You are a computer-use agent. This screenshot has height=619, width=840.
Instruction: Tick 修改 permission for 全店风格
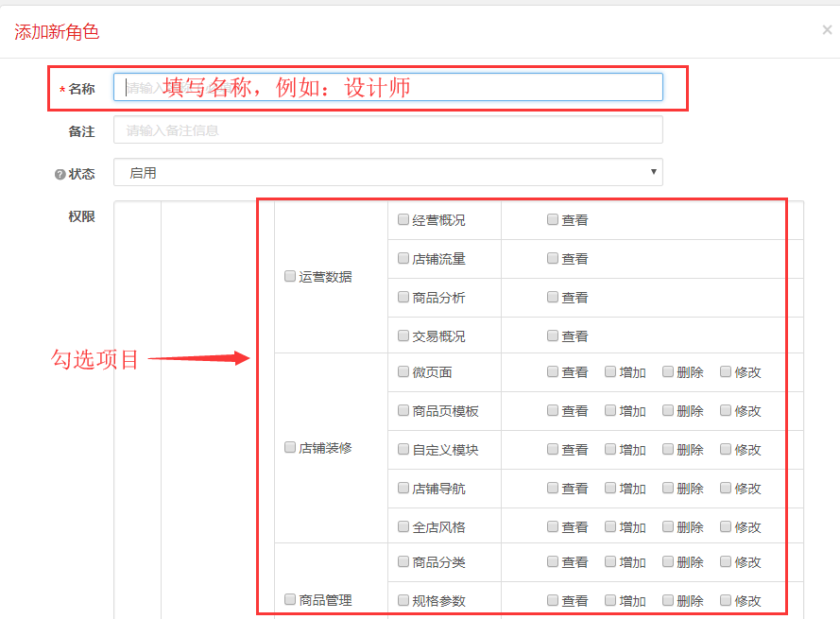726,526
